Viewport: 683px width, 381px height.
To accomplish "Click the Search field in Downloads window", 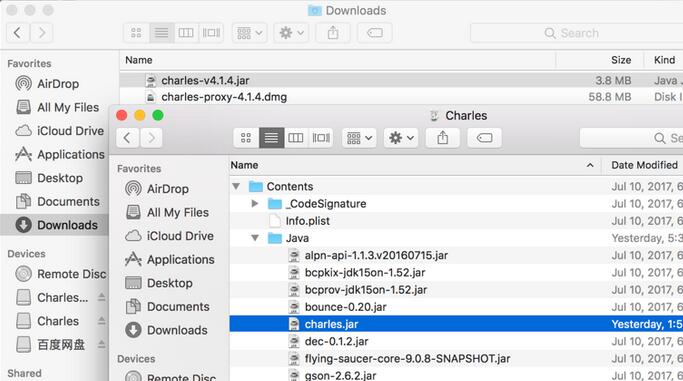I will coord(577,33).
